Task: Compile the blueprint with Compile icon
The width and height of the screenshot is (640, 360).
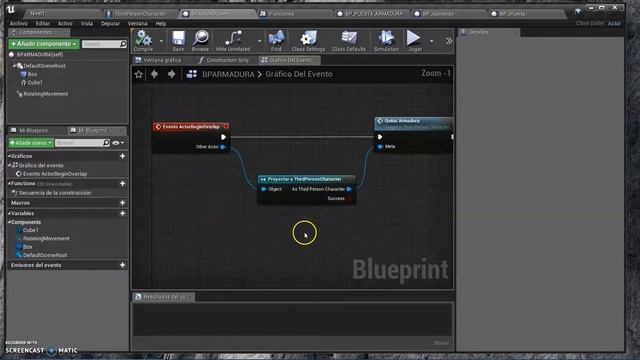Action: pyautogui.click(x=143, y=40)
